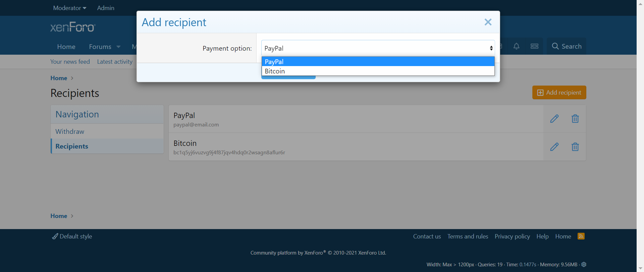Click the Home link in the footer

[563, 236]
